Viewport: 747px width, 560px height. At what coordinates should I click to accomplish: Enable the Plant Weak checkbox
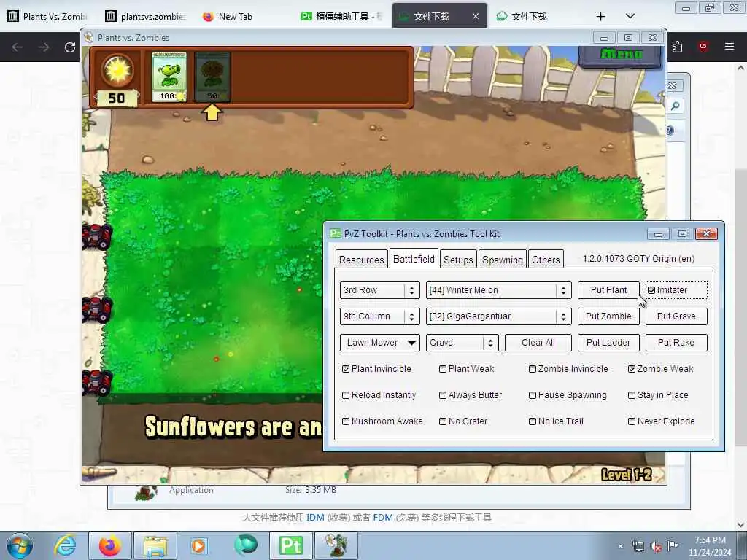443,369
